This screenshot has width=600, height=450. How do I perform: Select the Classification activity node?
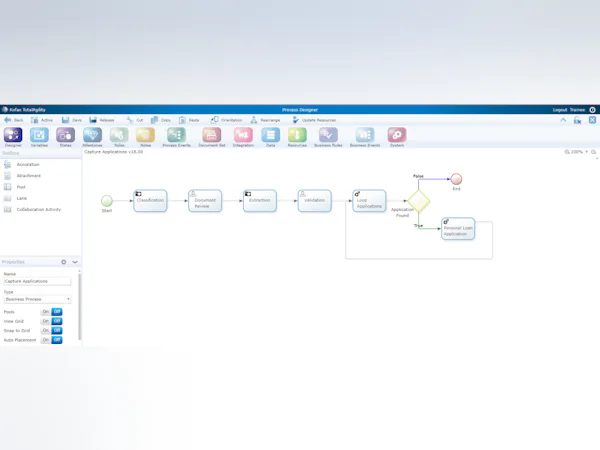150,201
